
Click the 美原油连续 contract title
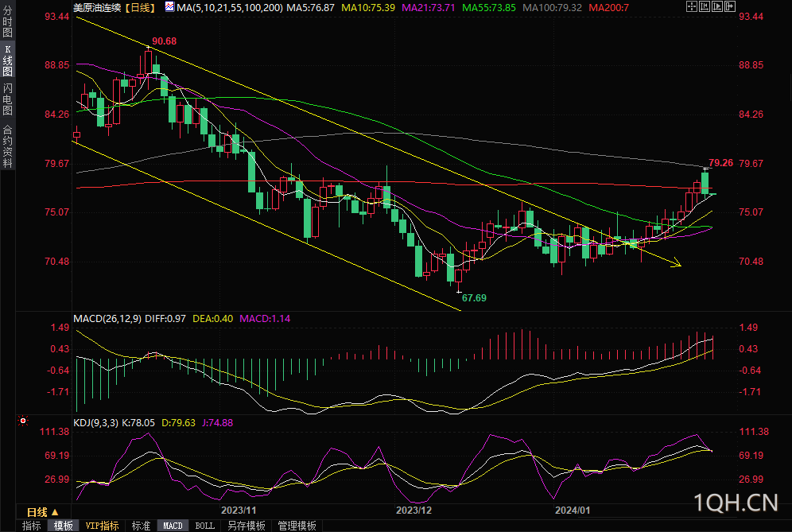[x=97, y=8]
